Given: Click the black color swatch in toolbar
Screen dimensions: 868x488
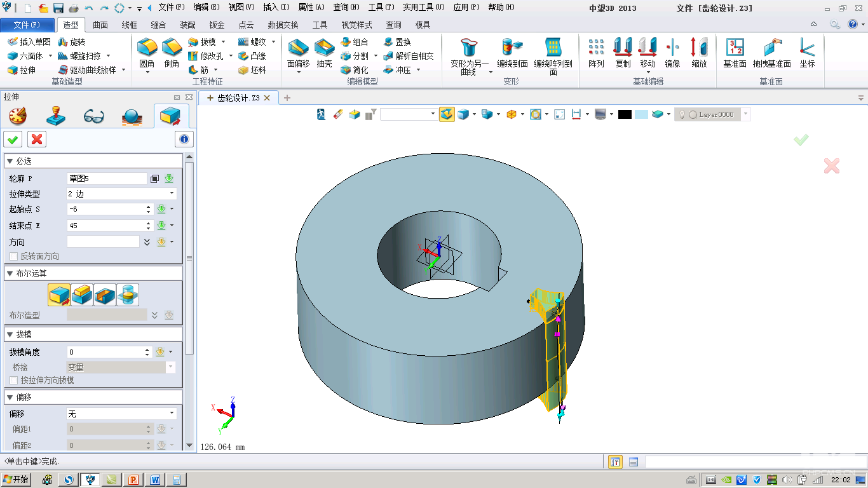Looking at the screenshot, I should (x=625, y=114).
